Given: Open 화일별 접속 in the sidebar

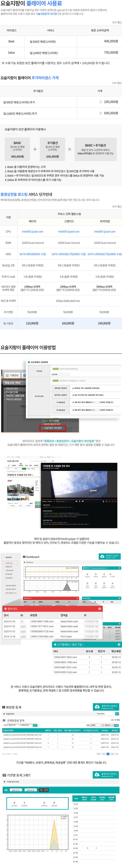Looking at the screenshot, I should pos(9,567).
